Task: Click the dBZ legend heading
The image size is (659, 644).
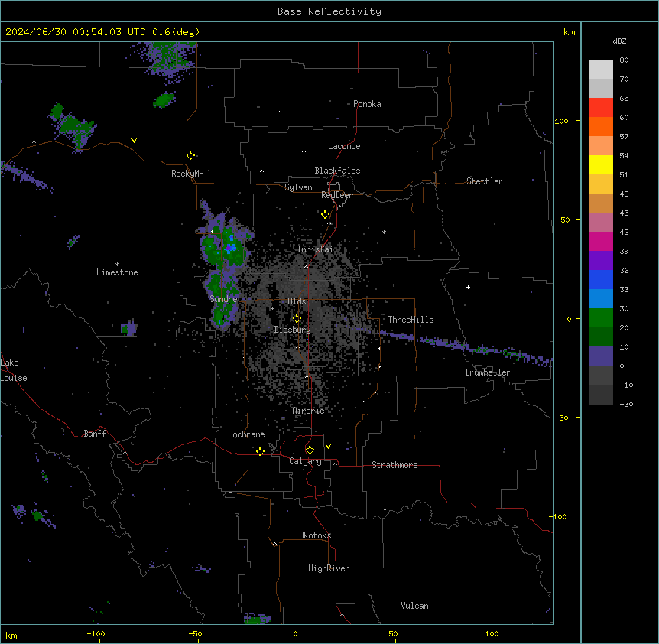Action: coord(619,41)
